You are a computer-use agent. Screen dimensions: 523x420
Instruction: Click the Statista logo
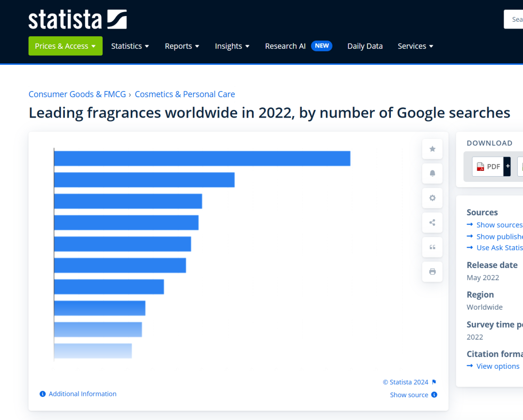pyautogui.click(x=77, y=19)
